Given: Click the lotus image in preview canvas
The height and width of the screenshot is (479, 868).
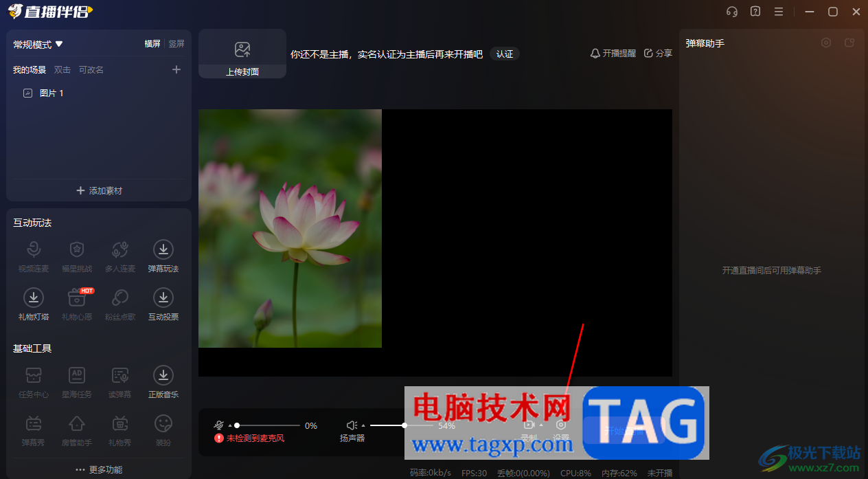Looking at the screenshot, I should coord(290,228).
